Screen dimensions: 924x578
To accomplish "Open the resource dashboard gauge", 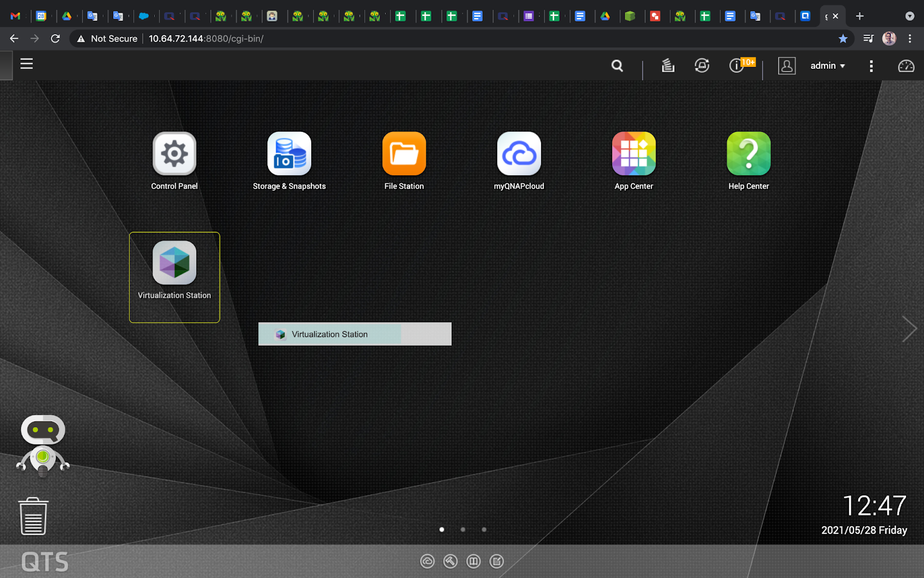I will pos(906,66).
